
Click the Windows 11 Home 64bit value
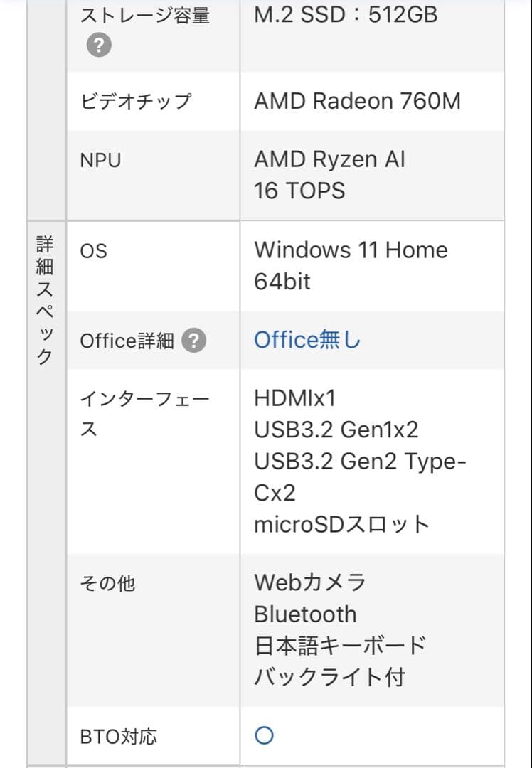pyautogui.click(x=351, y=265)
